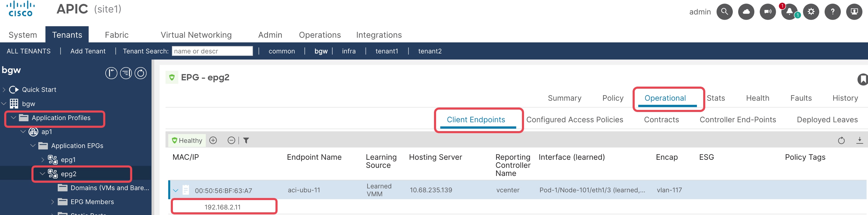The height and width of the screenshot is (215, 868).
Task: Open the infra tenant link
Action: click(349, 51)
